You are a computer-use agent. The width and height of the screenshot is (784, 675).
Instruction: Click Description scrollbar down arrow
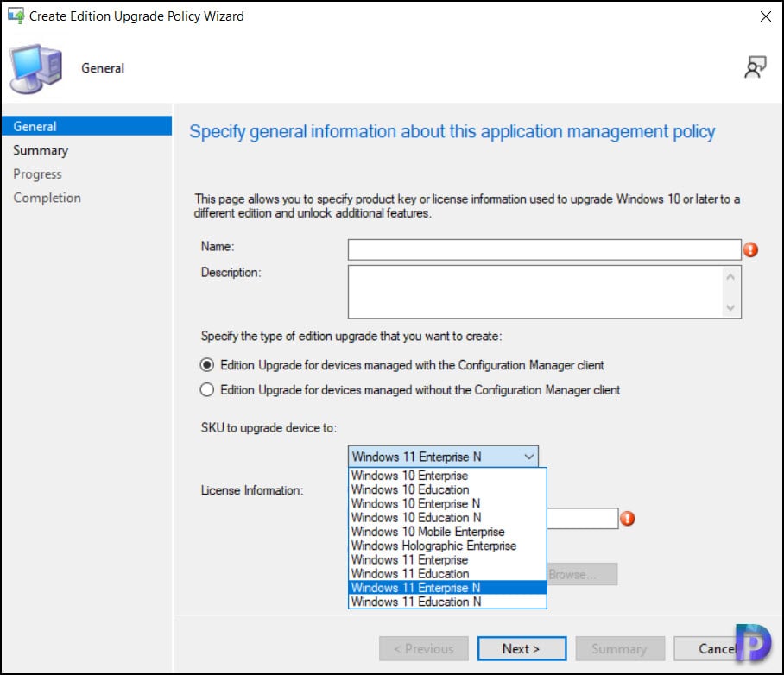pos(730,307)
